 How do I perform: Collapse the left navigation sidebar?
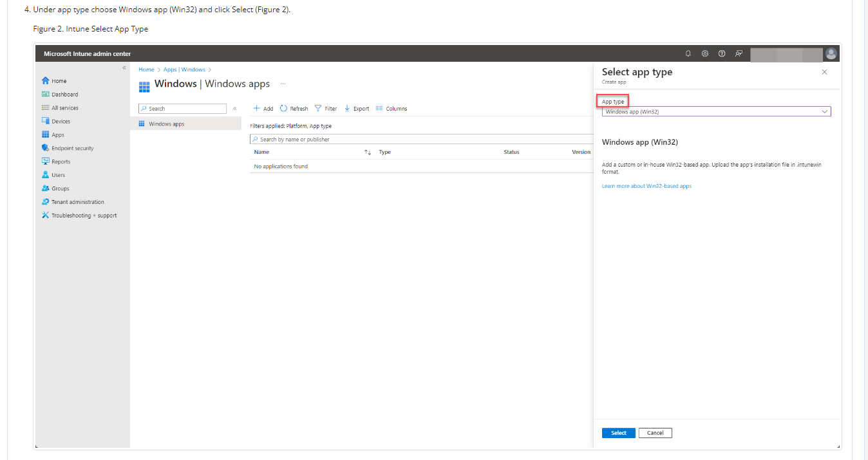point(124,68)
